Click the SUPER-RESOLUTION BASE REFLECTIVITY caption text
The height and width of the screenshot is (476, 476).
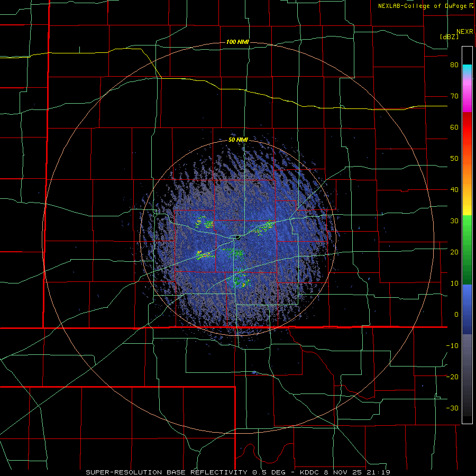point(167,472)
